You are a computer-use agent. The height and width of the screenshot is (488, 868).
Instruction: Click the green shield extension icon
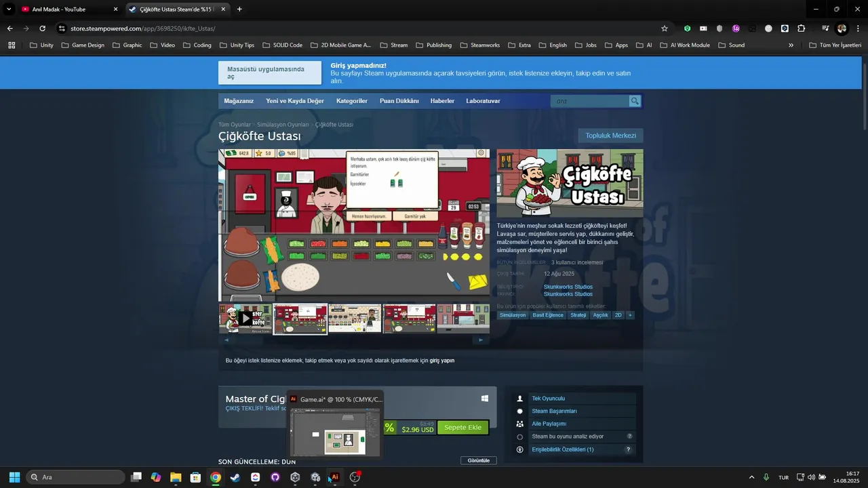687,28
